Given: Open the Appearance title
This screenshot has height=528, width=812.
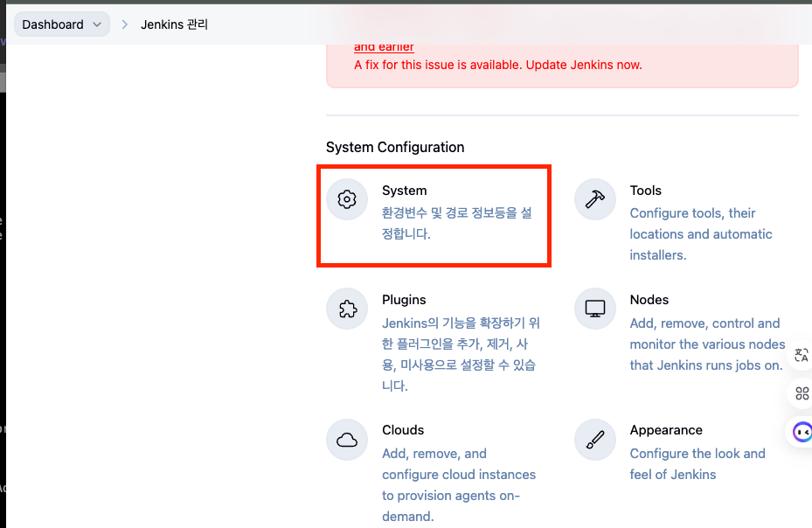Looking at the screenshot, I should (x=666, y=430).
